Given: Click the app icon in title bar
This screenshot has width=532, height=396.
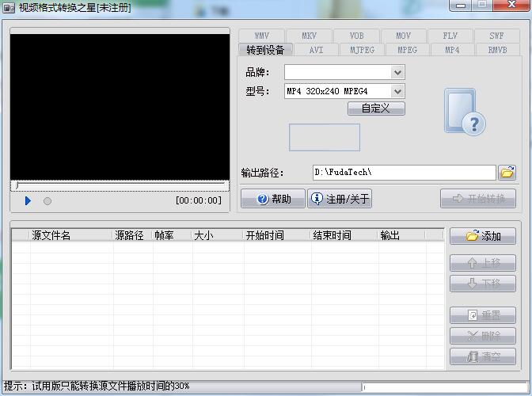Looking at the screenshot, I should point(9,8).
